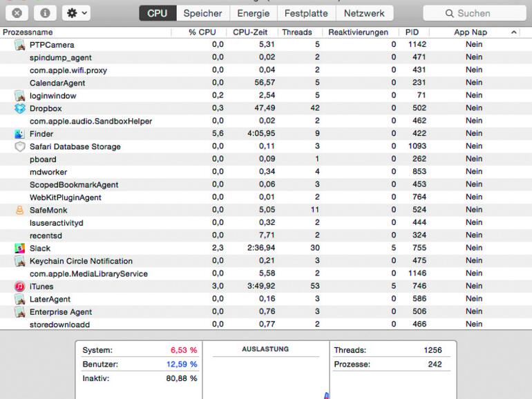Click the quit process X toolbar button
Viewport: 532px width, 399px height.
click(17, 13)
